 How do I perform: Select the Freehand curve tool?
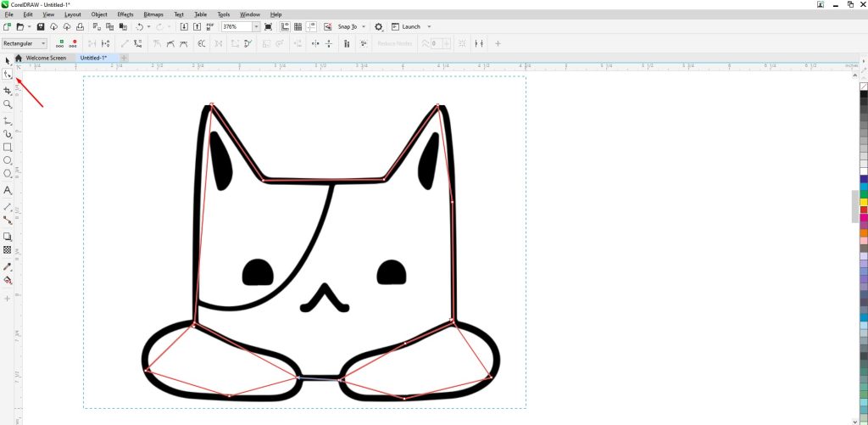7,120
